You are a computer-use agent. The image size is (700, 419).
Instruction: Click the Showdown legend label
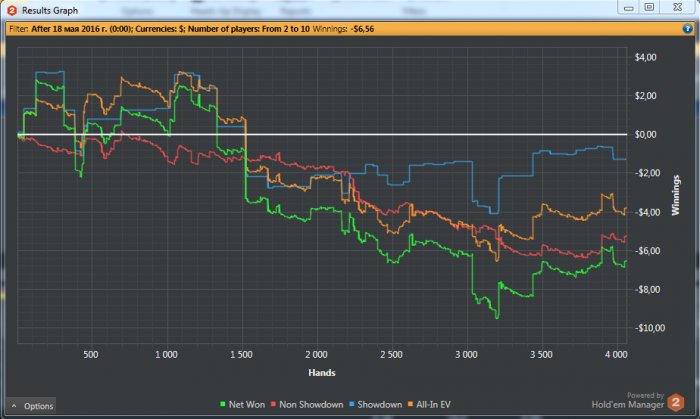(379, 404)
